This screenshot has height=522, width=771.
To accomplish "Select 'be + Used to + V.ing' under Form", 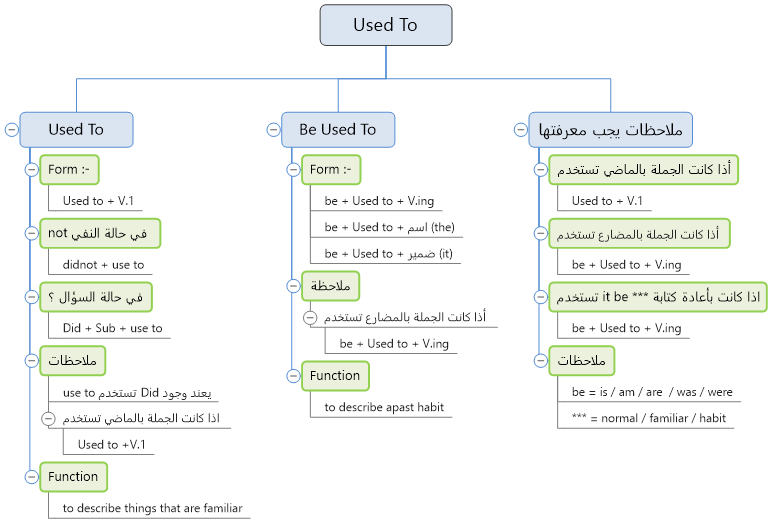I will 379,201.
